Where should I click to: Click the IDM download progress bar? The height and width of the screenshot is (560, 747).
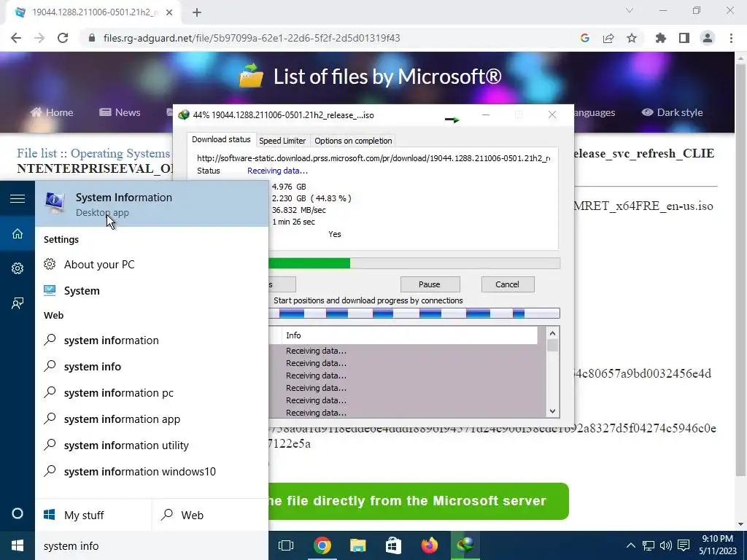click(x=414, y=263)
